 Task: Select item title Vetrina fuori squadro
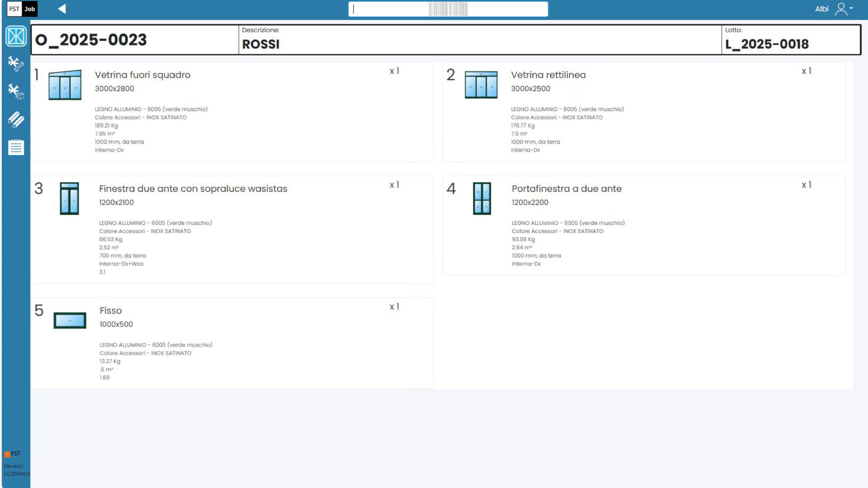coord(142,75)
